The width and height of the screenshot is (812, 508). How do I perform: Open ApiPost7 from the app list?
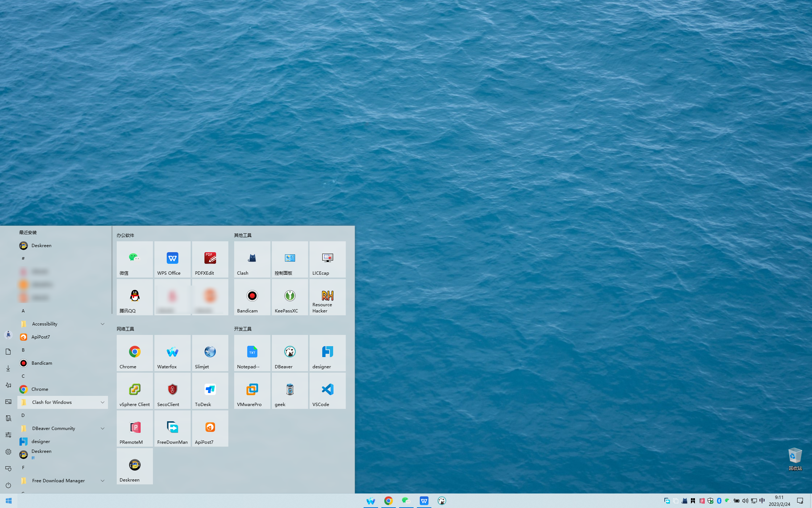pyautogui.click(x=41, y=337)
